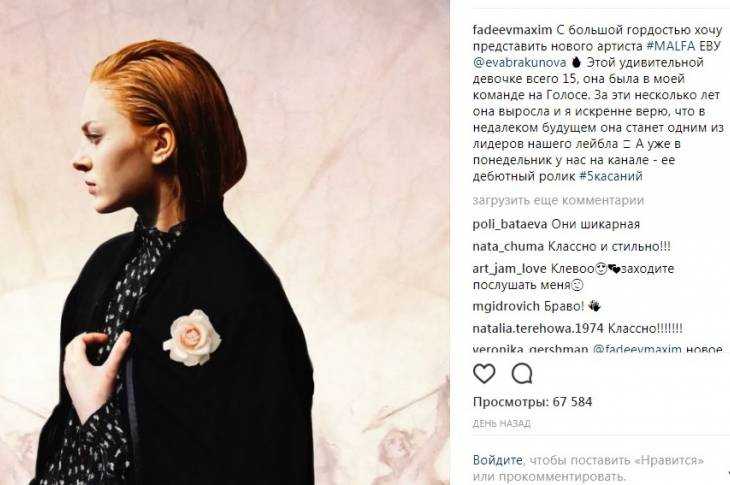Open nata_chuma commenter profile

(x=508, y=247)
